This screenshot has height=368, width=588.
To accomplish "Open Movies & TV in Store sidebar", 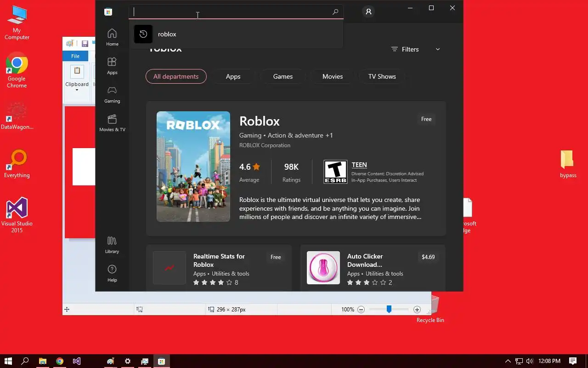I will pos(112,123).
